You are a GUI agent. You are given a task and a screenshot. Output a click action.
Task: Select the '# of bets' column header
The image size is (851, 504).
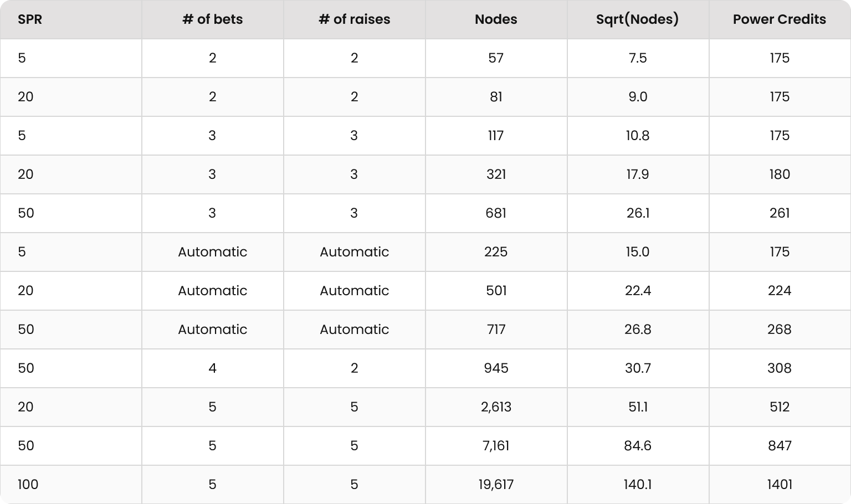pos(213,19)
